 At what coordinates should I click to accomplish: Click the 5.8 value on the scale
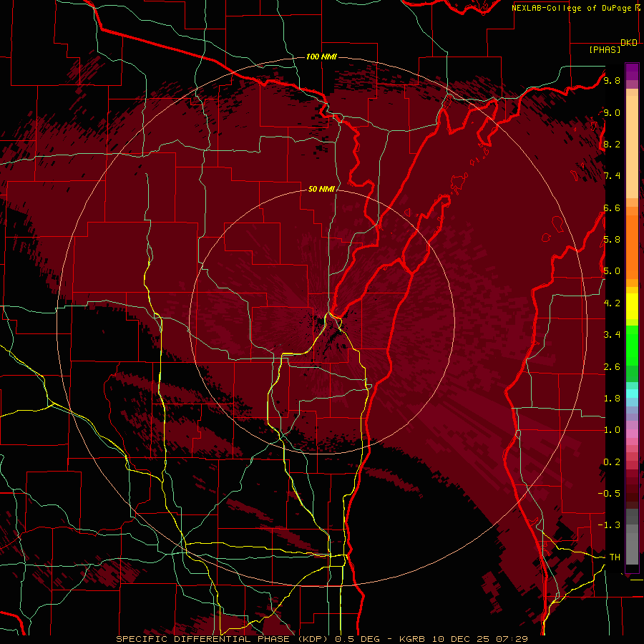point(612,240)
